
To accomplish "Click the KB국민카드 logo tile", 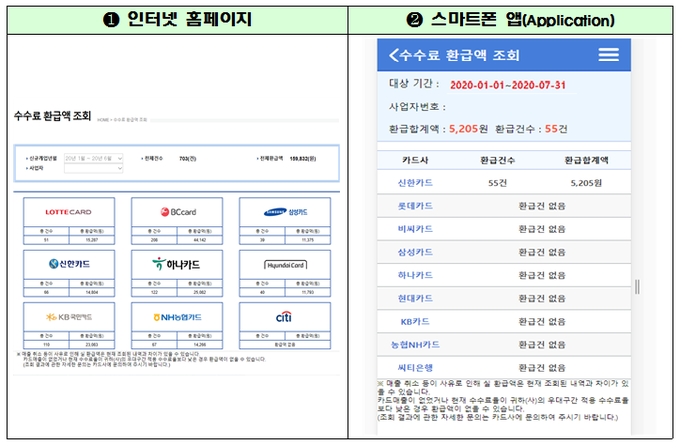I will click(69, 317).
